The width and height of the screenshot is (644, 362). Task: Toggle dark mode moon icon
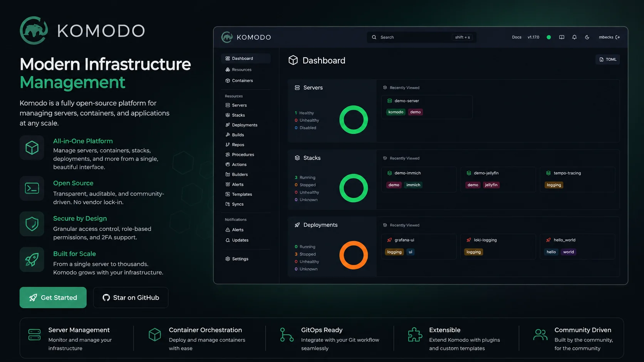pyautogui.click(x=587, y=37)
